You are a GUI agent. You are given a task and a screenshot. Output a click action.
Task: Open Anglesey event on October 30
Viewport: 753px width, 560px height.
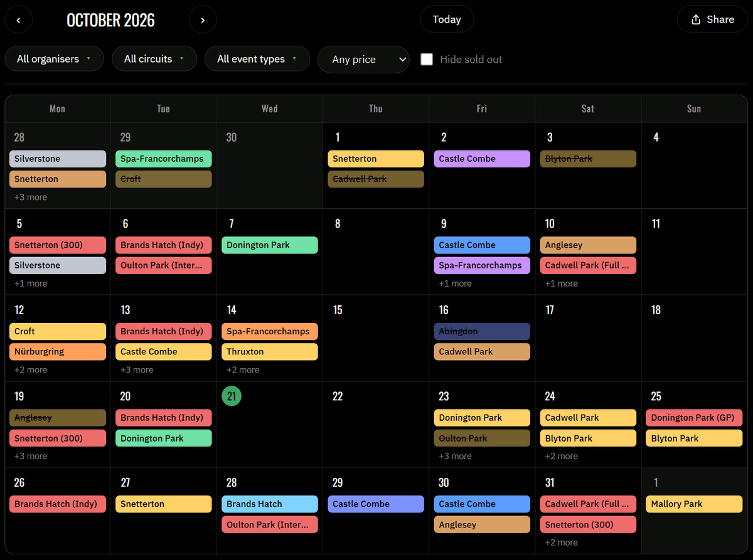pos(482,524)
